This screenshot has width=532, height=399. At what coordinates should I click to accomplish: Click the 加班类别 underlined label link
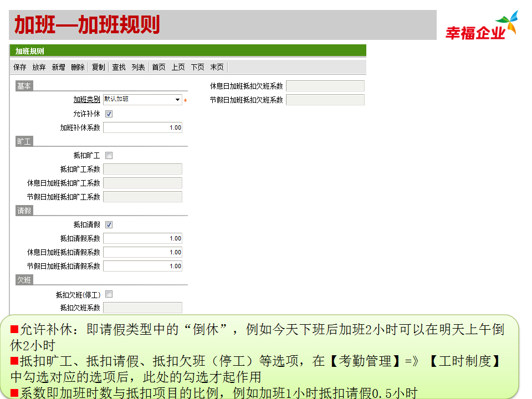86,100
